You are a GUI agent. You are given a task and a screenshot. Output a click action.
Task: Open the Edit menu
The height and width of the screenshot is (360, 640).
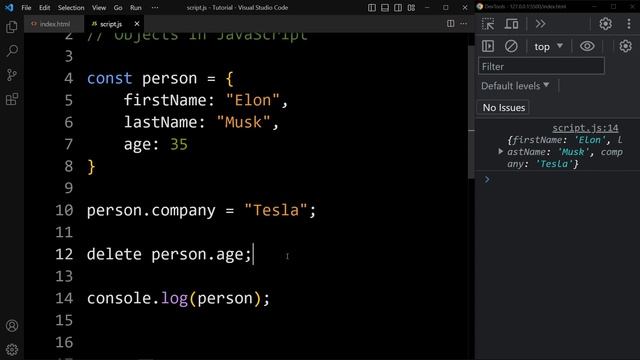[x=44, y=8]
